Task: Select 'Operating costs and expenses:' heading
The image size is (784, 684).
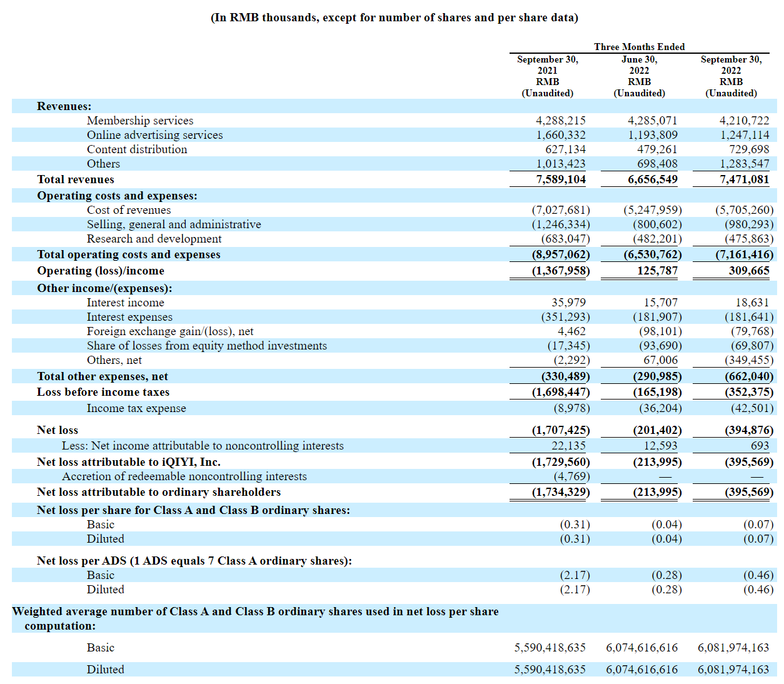Action: point(117,196)
